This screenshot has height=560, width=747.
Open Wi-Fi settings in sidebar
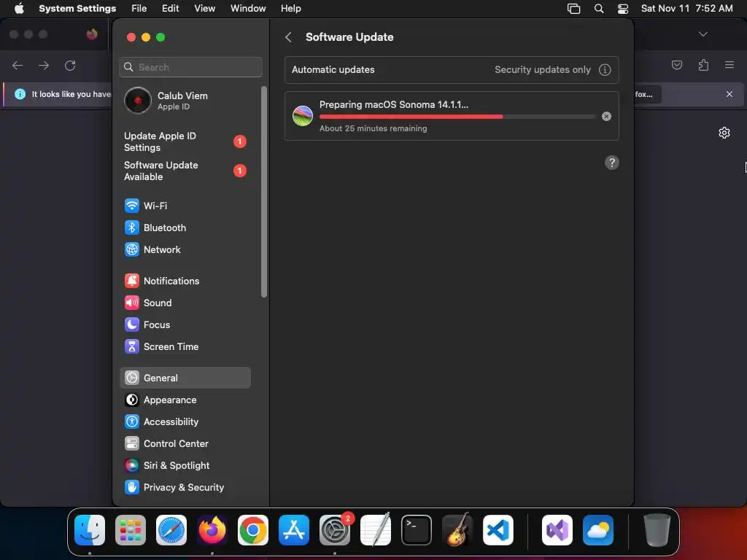[x=185, y=206]
